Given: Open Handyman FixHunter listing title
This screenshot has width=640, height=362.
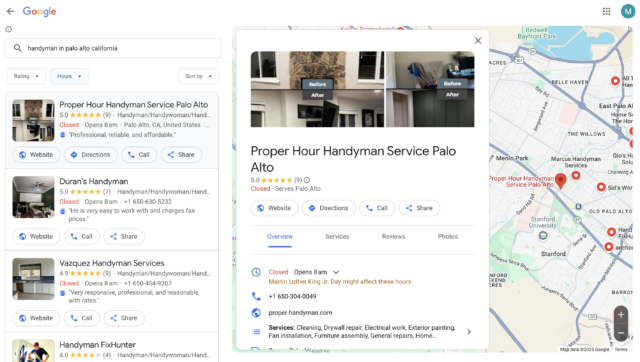Looking at the screenshot, I should click(97, 345).
